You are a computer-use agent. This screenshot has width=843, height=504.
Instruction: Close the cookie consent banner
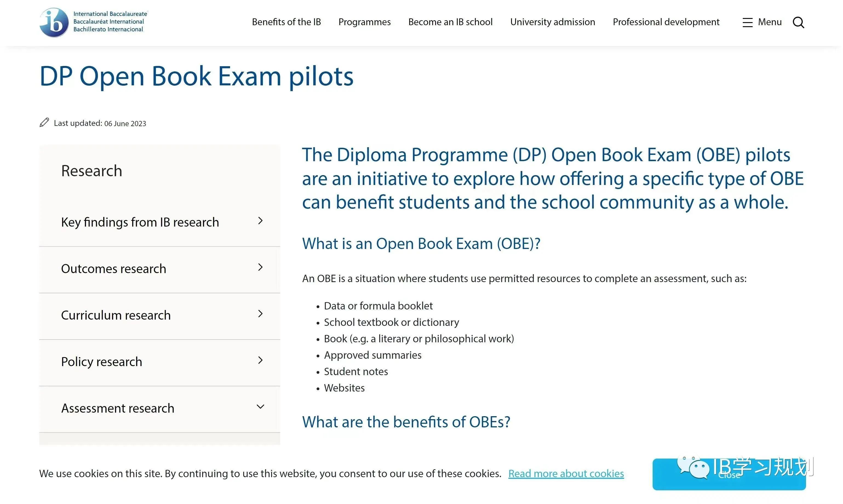coord(729,474)
